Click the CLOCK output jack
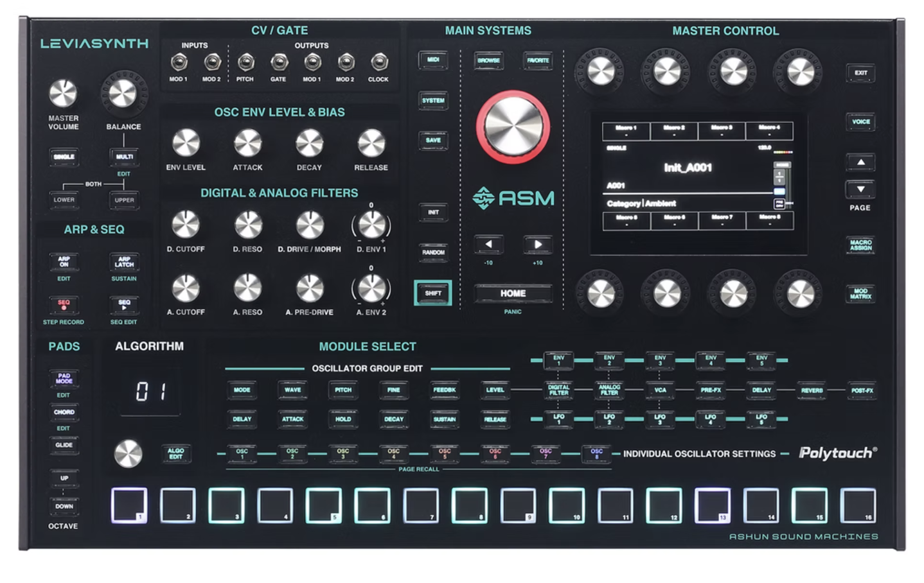The image size is (924, 583). click(x=379, y=62)
